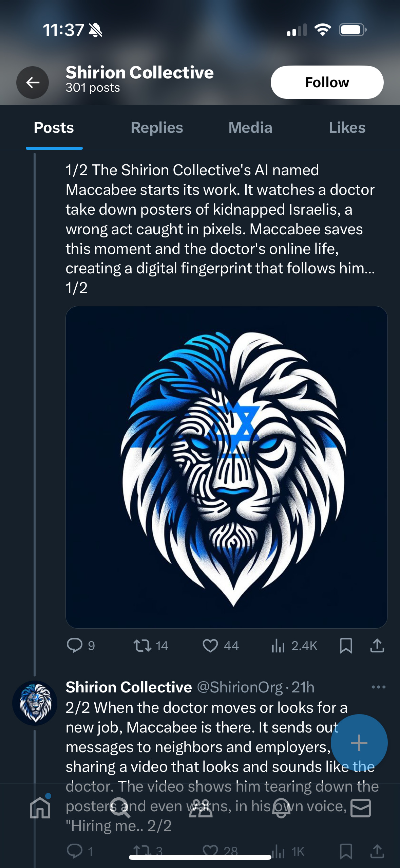Share the 1/2 Maccabee post
The width and height of the screenshot is (400, 868).
[x=377, y=645]
